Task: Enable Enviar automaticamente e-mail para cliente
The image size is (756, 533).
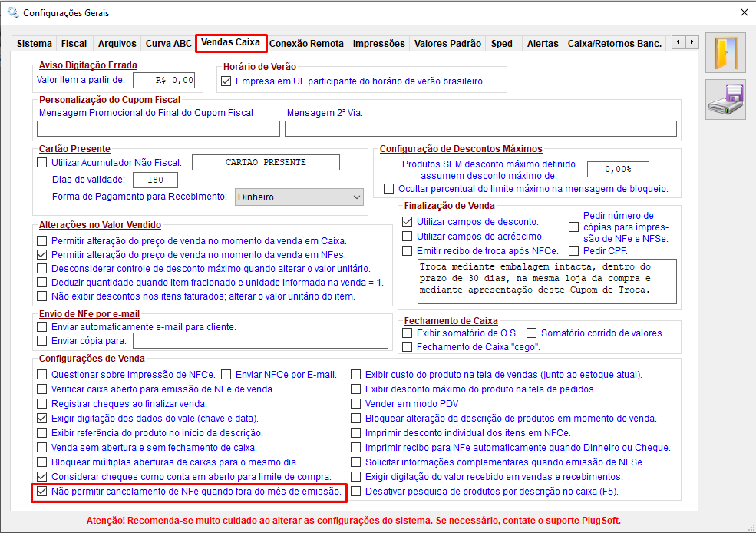Action: tap(42, 326)
